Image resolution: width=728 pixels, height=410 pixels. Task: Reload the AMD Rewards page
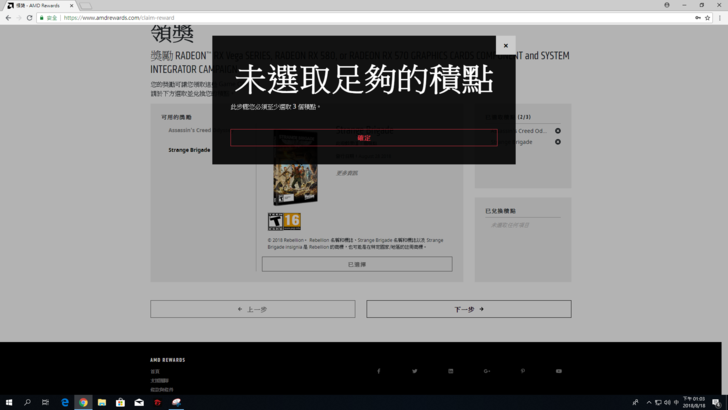pyautogui.click(x=29, y=18)
